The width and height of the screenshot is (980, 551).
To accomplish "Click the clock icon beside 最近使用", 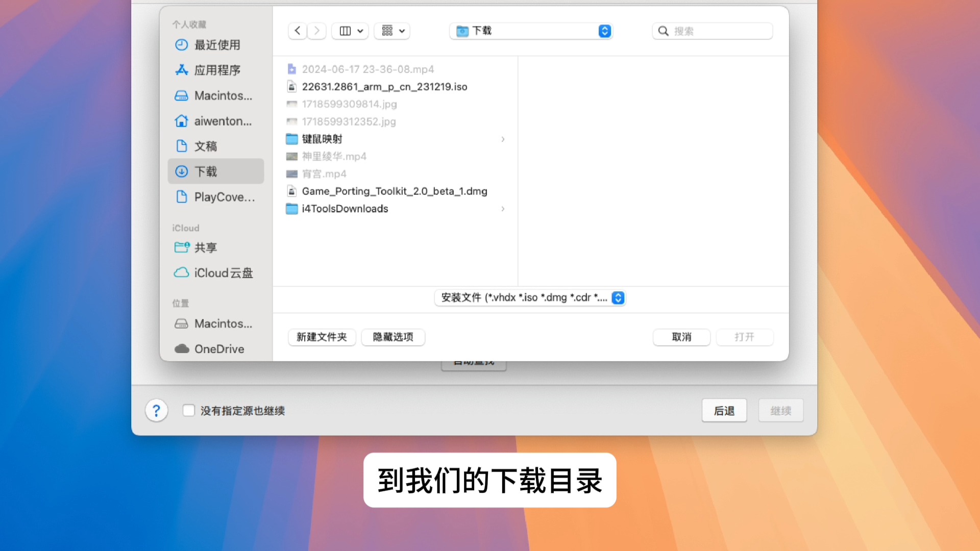I will tap(181, 45).
